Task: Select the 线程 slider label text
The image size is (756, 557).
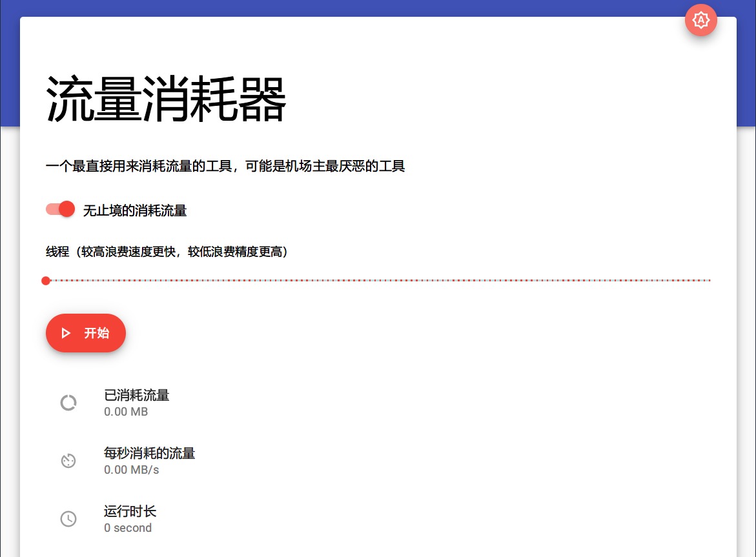Action: click(x=166, y=252)
